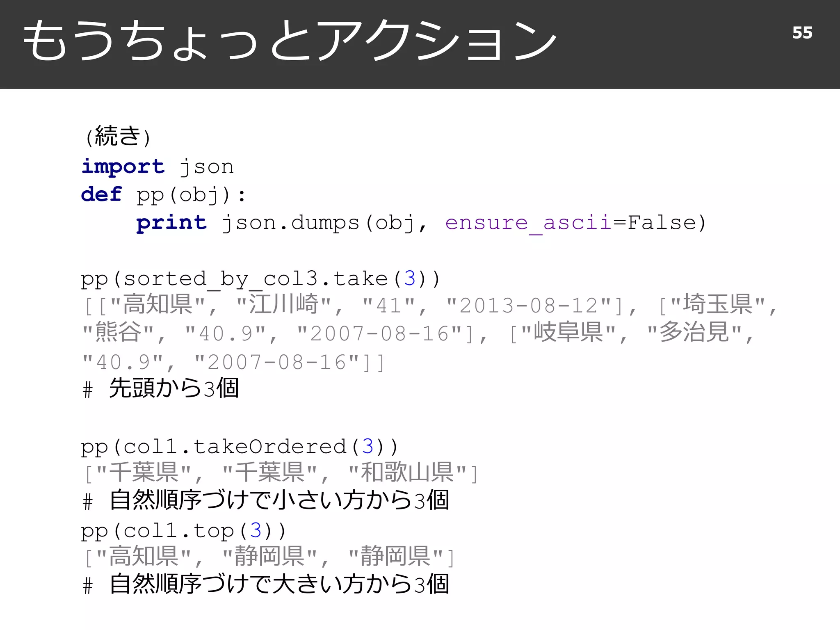Click the output ["高知県", "静岡県", "静岡県"]
Viewport: 840px width, 630px height.
point(269,557)
